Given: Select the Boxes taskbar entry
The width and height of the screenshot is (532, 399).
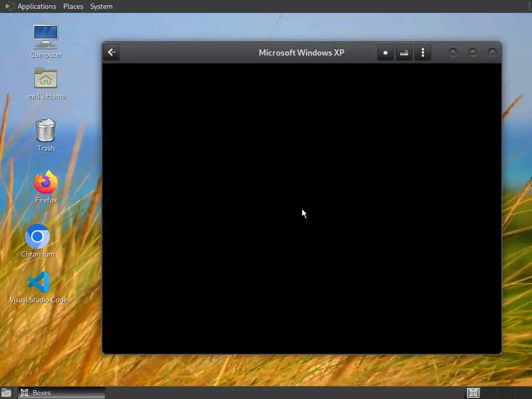Looking at the screenshot, I should [x=61, y=393].
